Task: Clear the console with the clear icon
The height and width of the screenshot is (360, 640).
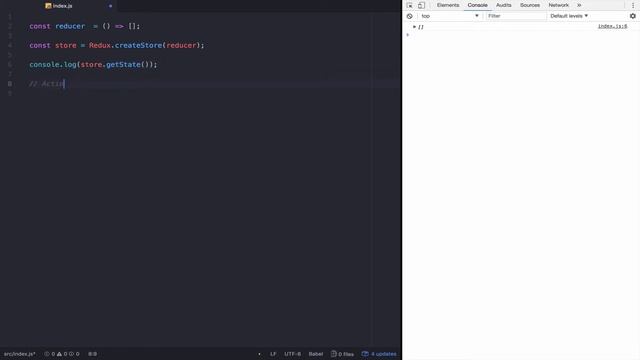Action: [x=409, y=16]
